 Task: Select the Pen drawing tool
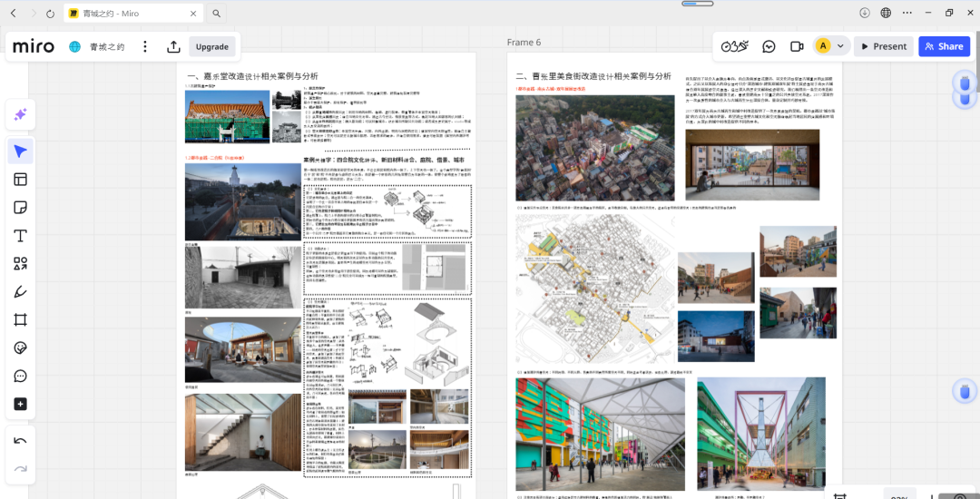[20, 292]
